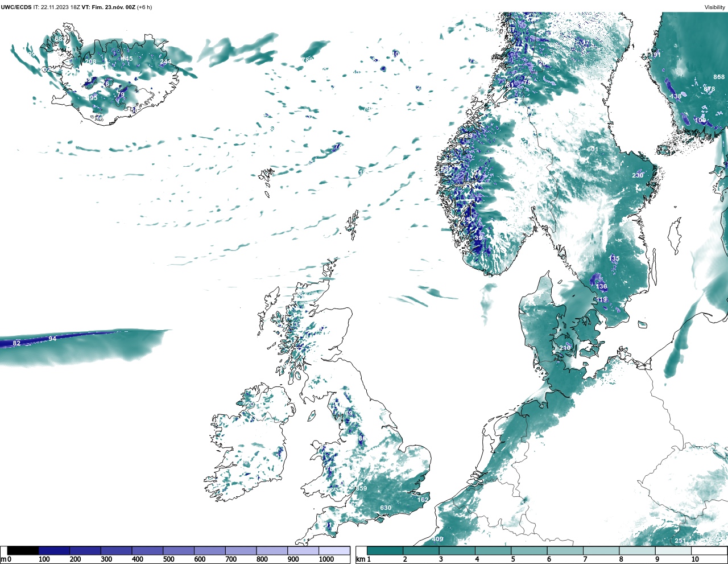This screenshot has width=728, height=564.
Task: Click the 1–2 km dark teal legend swatch
Action: (385, 551)
